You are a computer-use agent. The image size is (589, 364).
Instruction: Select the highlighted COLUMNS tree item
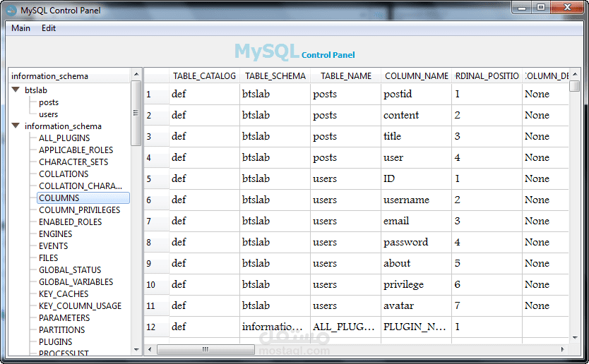83,198
